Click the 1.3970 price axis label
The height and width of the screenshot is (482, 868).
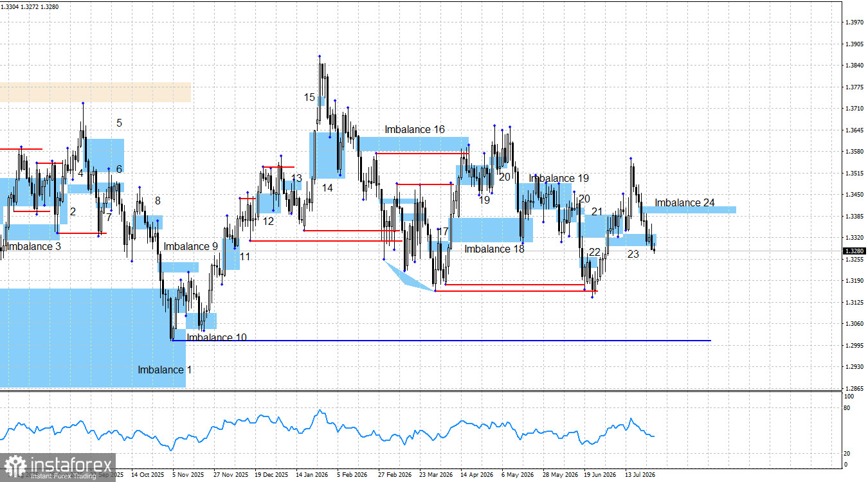[x=856, y=22]
